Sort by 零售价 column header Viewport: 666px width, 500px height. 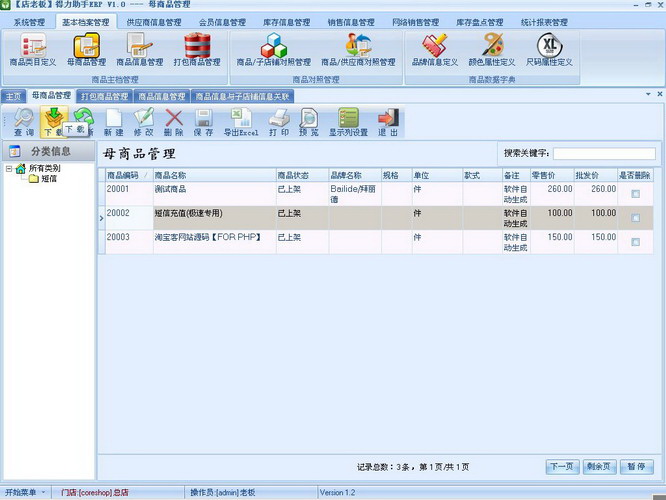[x=552, y=175]
